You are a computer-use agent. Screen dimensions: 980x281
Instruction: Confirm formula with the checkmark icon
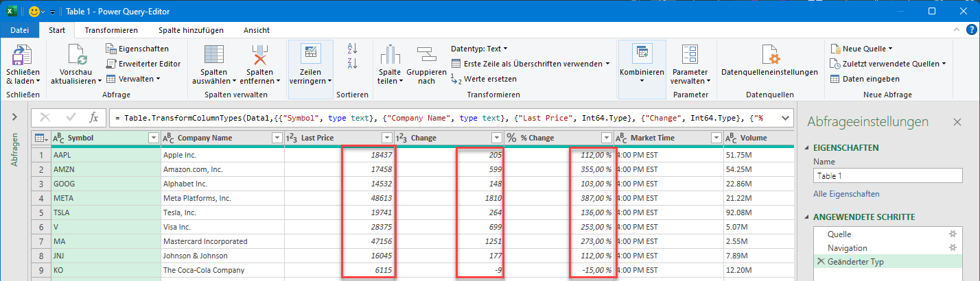(x=71, y=117)
